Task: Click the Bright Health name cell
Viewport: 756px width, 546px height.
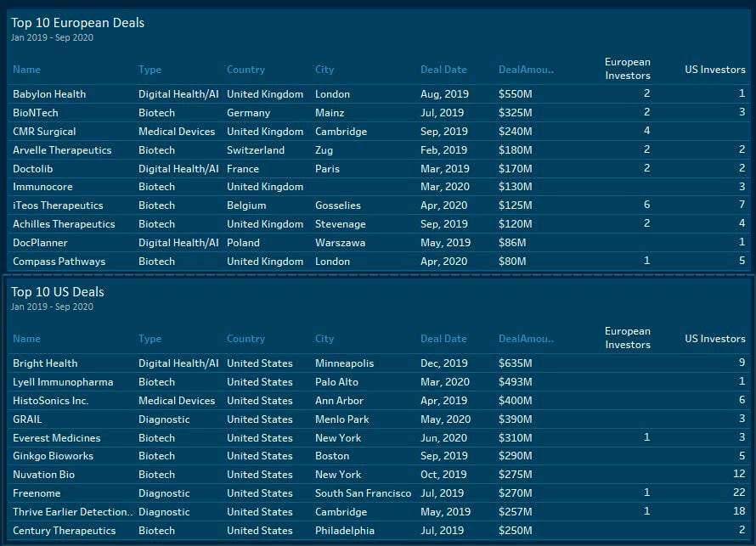Action: [x=45, y=363]
